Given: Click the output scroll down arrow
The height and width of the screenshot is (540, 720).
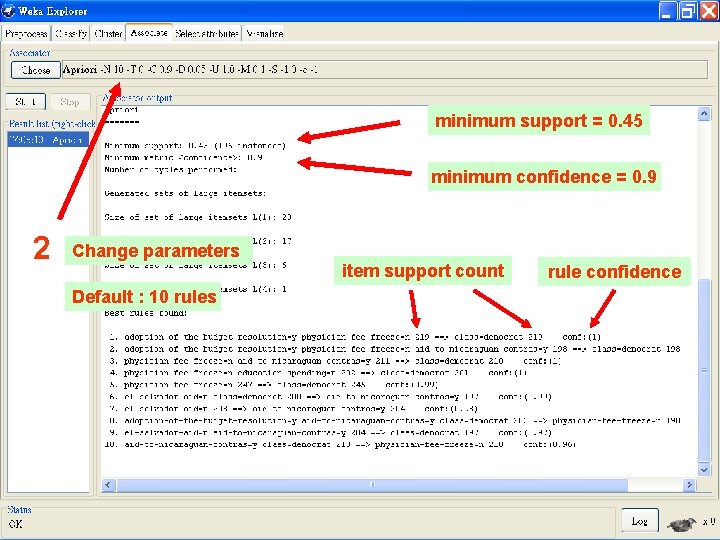Looking at the screenshot, I should pyautogui.click(x=704, y=469).
